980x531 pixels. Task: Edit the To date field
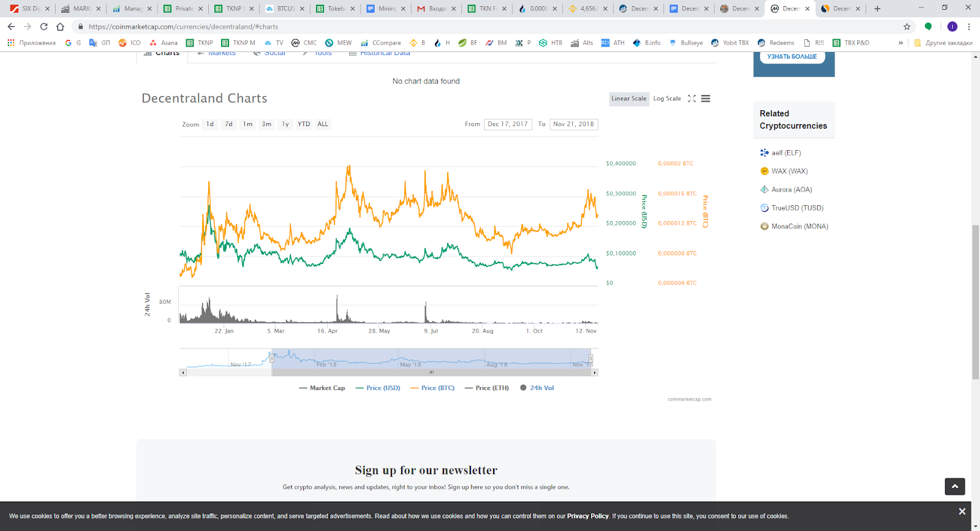pyautogui.click(x=574, y=124)
